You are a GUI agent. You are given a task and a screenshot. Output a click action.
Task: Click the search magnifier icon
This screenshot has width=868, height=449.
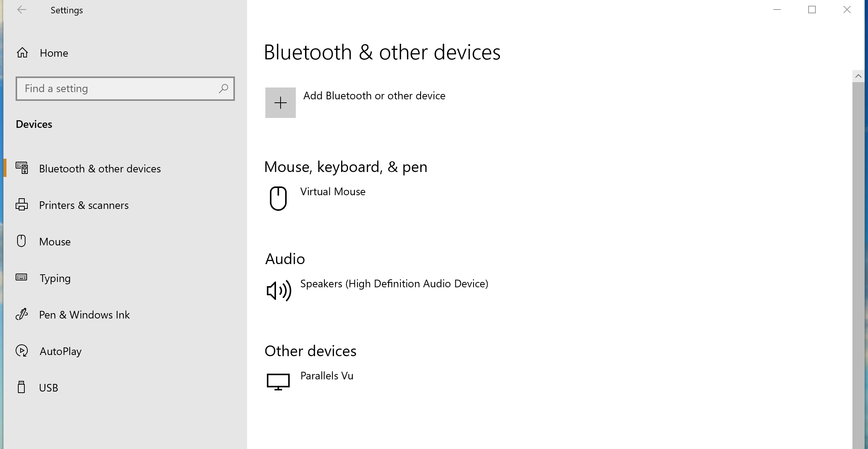pos(223,89)
